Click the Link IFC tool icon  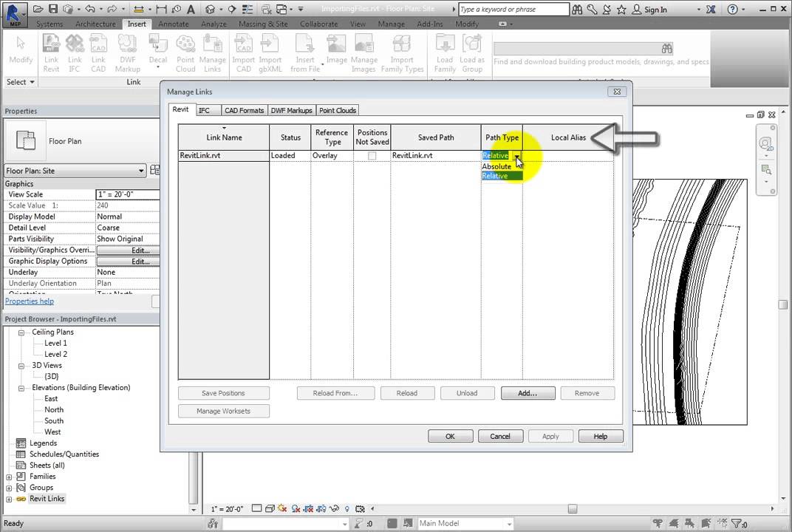click(x=75, y=44)
